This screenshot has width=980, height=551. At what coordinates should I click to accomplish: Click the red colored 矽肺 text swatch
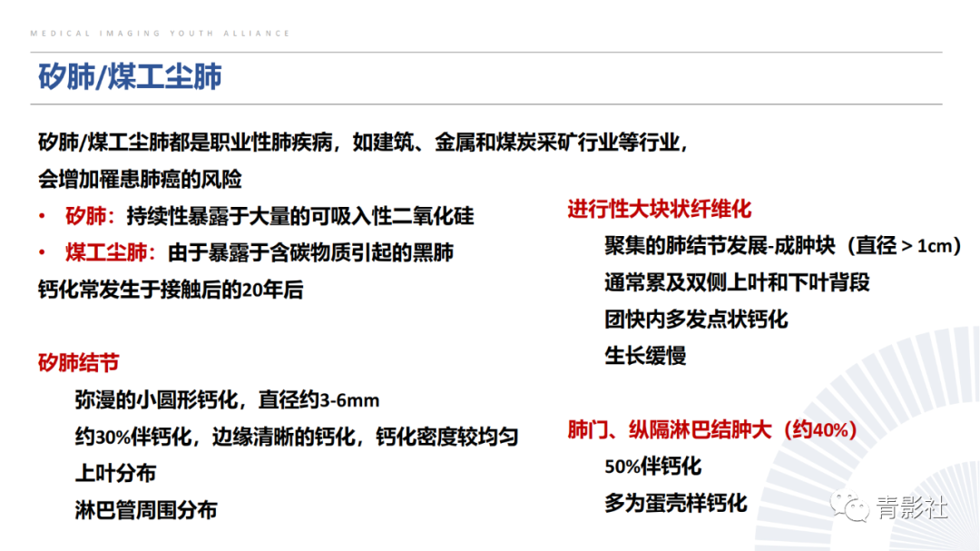83,216
